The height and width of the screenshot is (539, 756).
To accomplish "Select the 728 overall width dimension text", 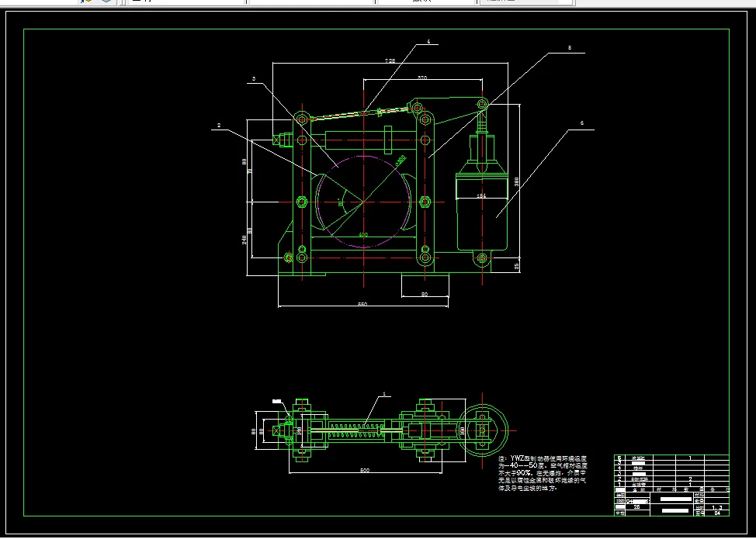I will [390, 61].
